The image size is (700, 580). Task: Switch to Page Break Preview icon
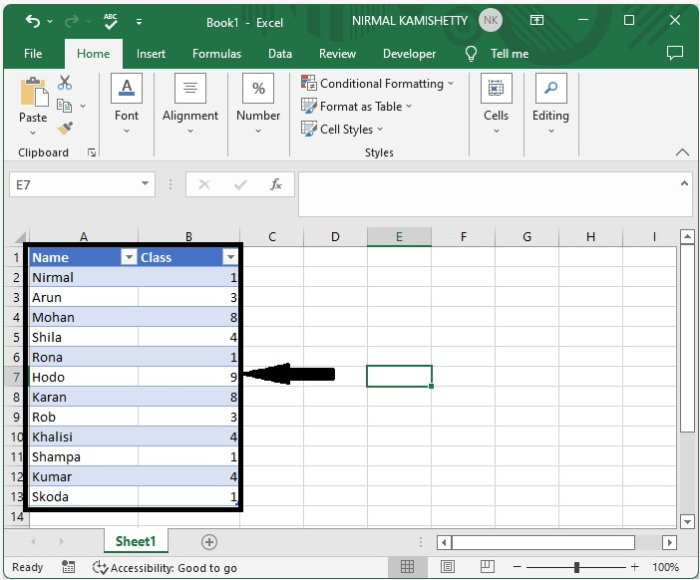coord(487,567)
